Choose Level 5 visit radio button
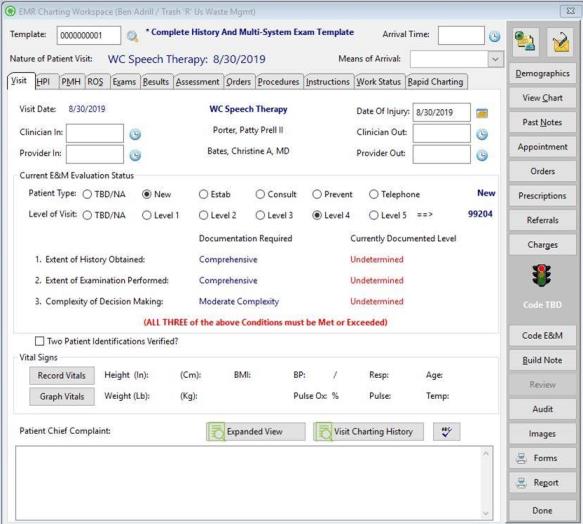The width and height of the screenshot is (583, 524). point(373,215)
